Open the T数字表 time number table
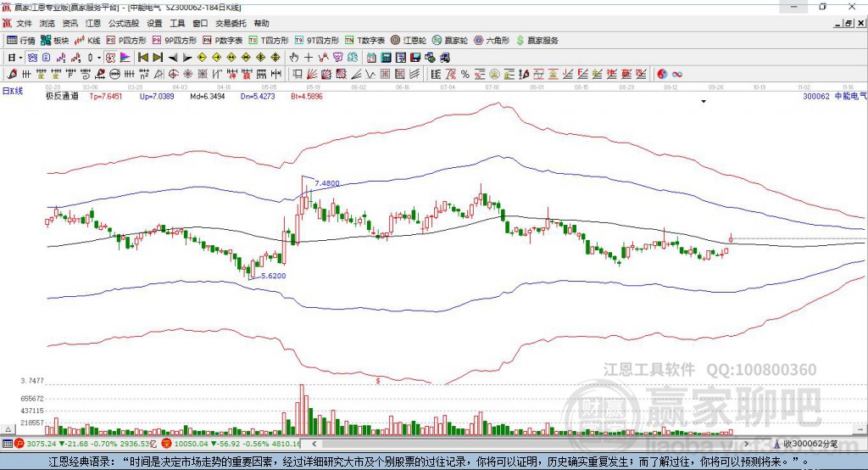The width and height of the screenshot is (868, 470). point(364,41)
